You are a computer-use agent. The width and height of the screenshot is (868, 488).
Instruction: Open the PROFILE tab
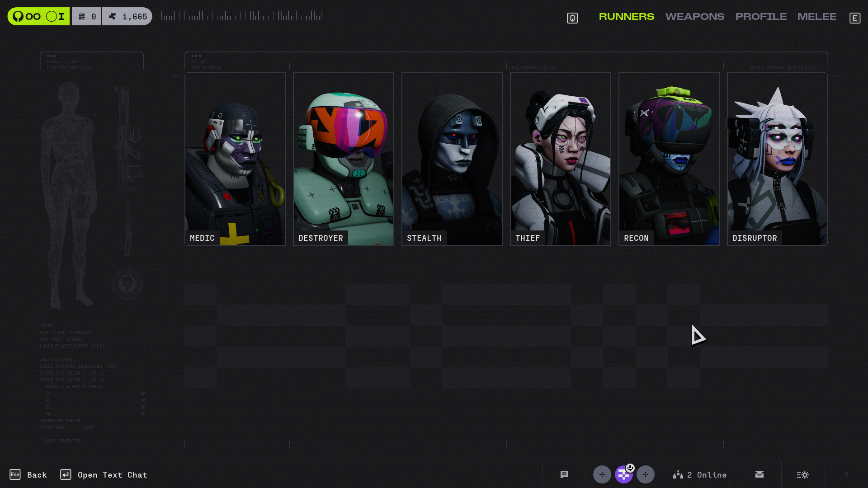point(761,17)
